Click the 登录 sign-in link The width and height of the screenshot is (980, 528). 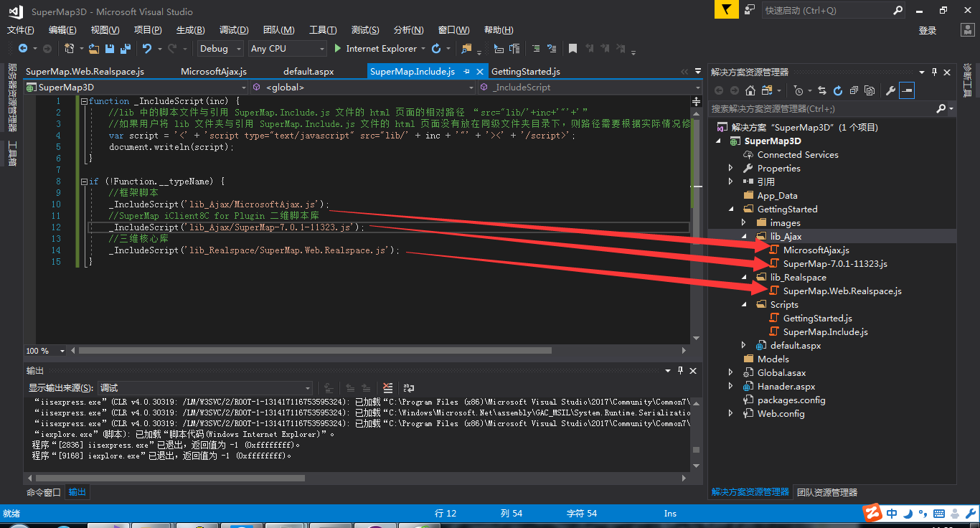(928, 30)
